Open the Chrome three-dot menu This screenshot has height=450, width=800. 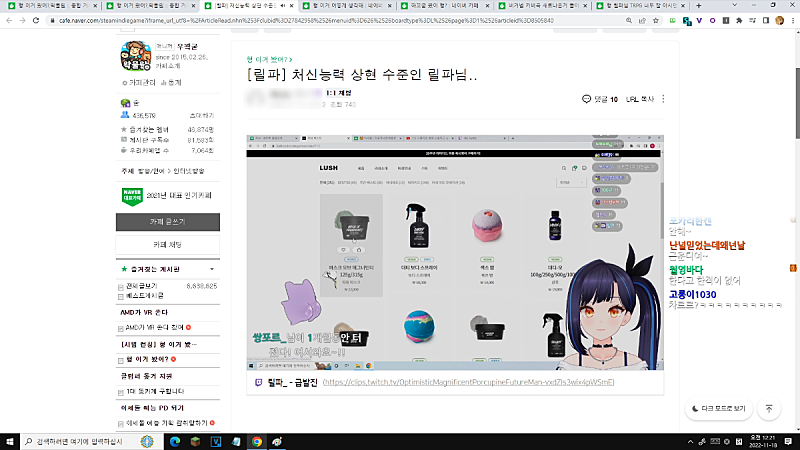tap(792, 20)
